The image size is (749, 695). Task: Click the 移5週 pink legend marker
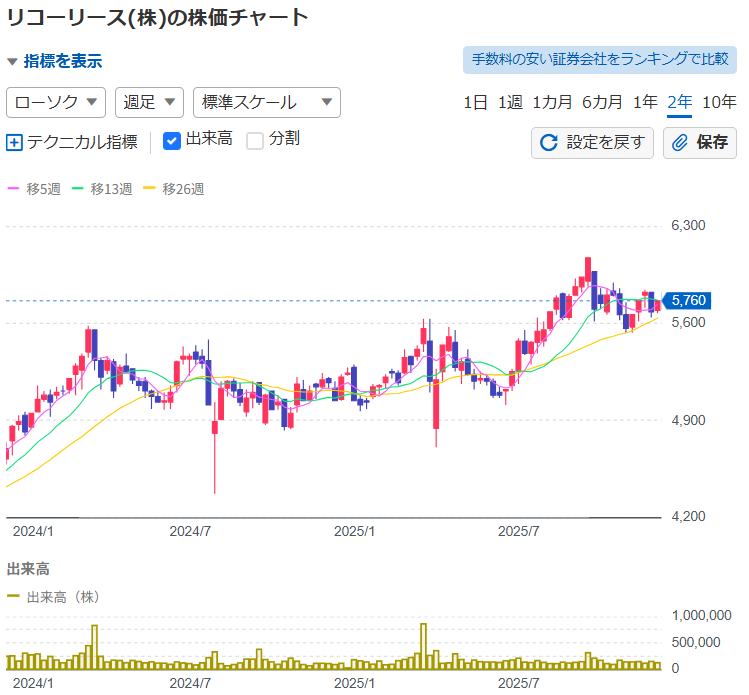(14, 188)
